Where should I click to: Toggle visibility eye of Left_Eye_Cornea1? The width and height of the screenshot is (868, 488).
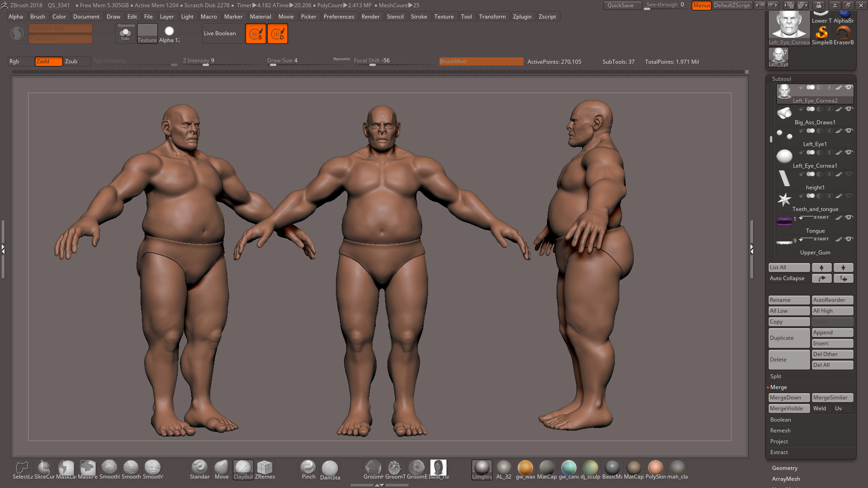tap(849, 152)
